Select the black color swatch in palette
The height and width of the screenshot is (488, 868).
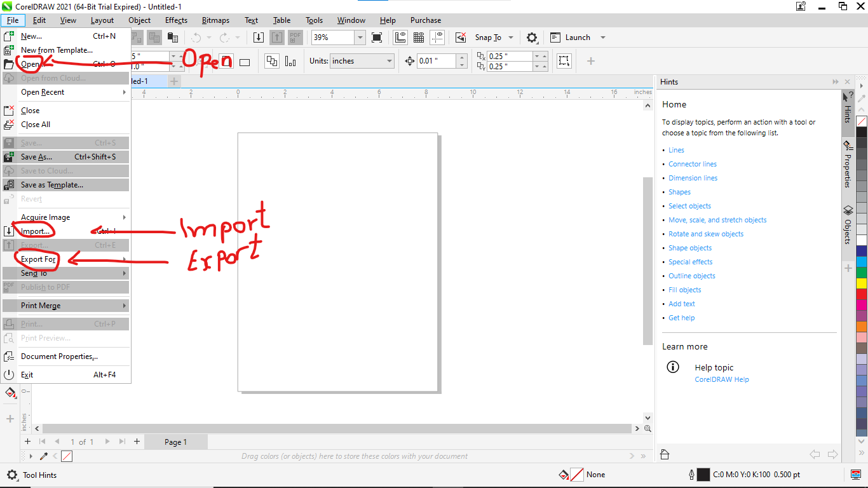(x=862, y=132)
